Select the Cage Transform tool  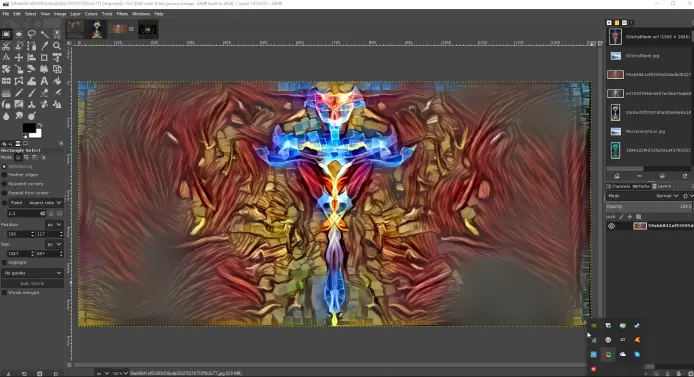click(19, 81)
